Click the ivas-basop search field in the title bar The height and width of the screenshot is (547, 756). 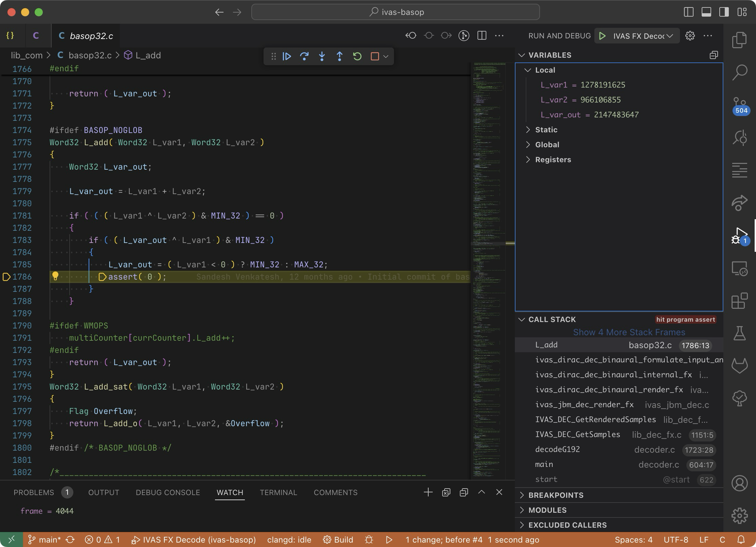click(x=395, y=12)
